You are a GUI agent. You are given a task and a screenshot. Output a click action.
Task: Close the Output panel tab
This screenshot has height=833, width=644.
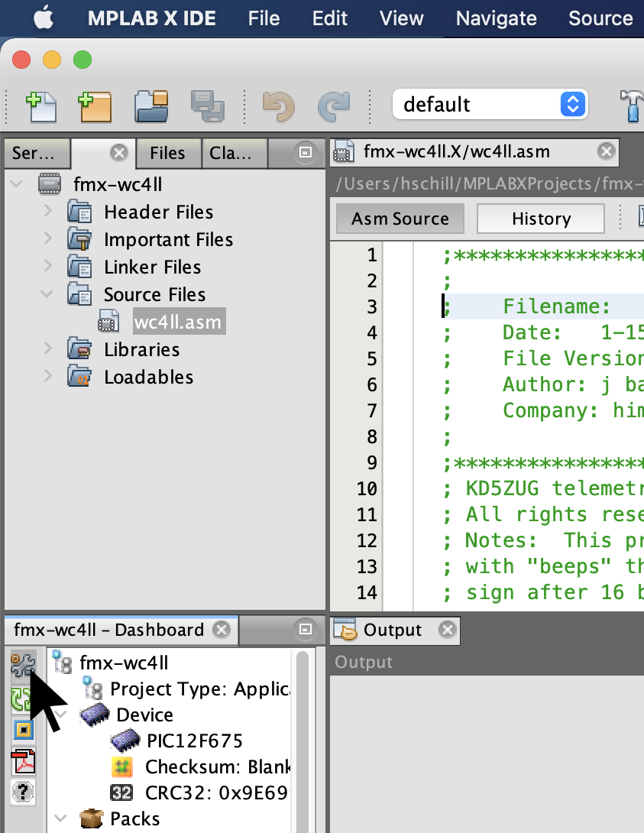(x=448, y=630)
